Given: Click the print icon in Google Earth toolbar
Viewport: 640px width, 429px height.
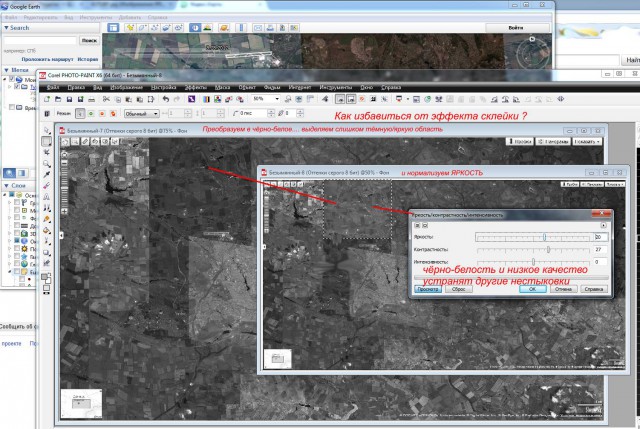Looking at the screenshot, I should pos(270,28).
